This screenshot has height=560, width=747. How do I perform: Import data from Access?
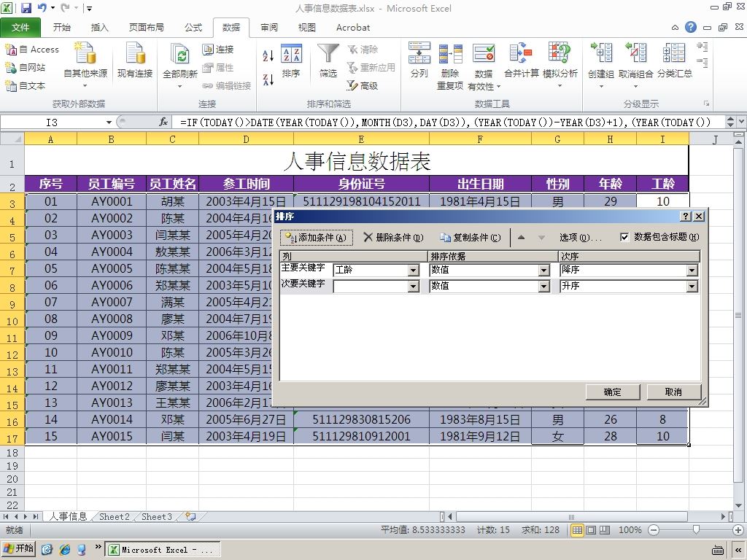pyautogui.click(x=32, y=50)
